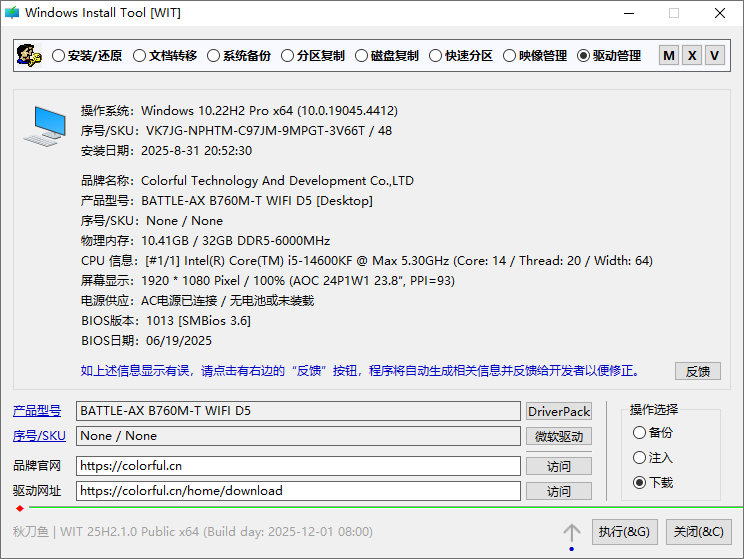Click the None / None SKU field
Screen dimensions: 744x559
tap(298, 436)
